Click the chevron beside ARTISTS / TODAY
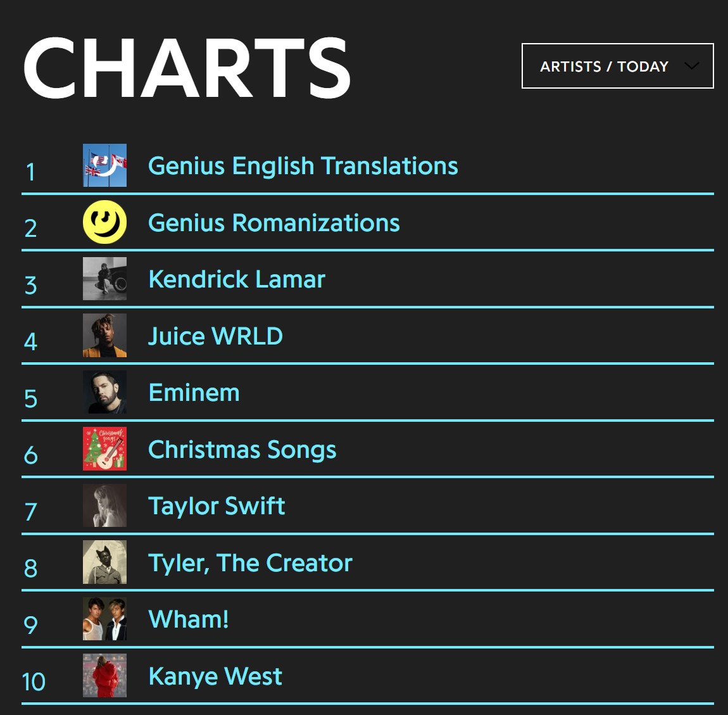This screenshot has height=715, width=728. coord(692,66)
